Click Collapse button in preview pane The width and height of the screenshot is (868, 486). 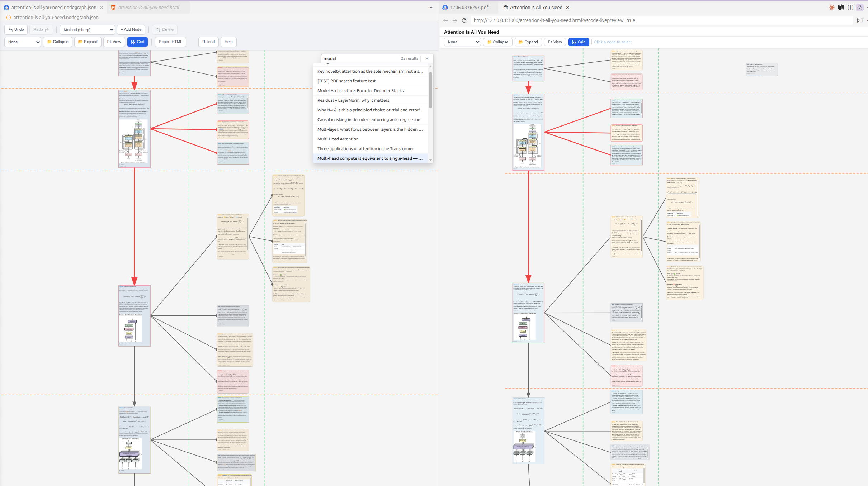click(498, 42)
